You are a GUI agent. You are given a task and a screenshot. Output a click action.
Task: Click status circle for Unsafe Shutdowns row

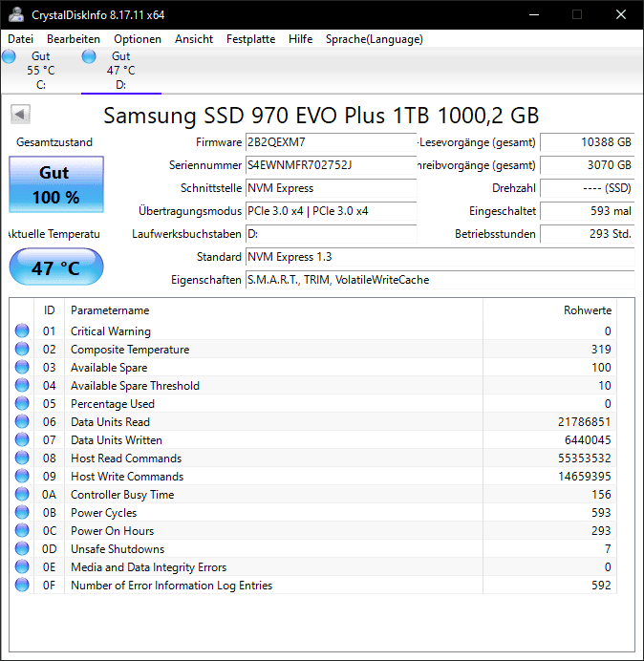pos(22,548)
